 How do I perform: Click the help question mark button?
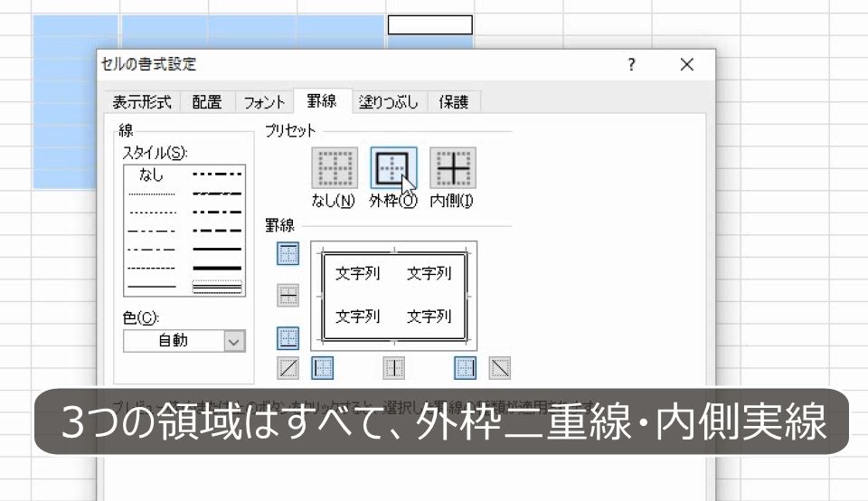click(x=632, y=65)
